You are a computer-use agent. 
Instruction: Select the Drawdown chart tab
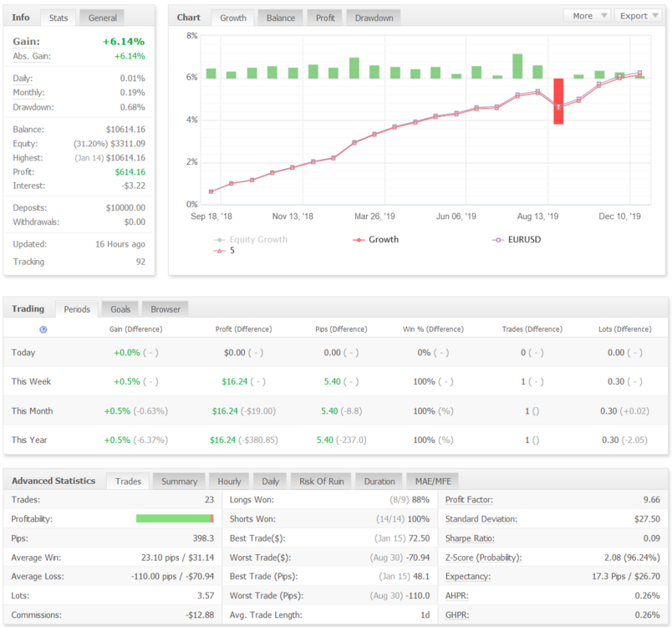click(374, 18)
